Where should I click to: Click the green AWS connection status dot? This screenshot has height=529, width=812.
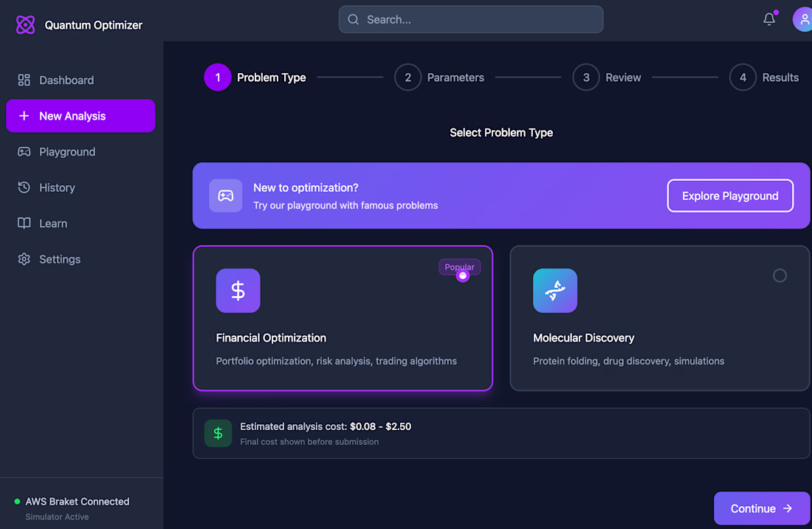pos(17,502)
